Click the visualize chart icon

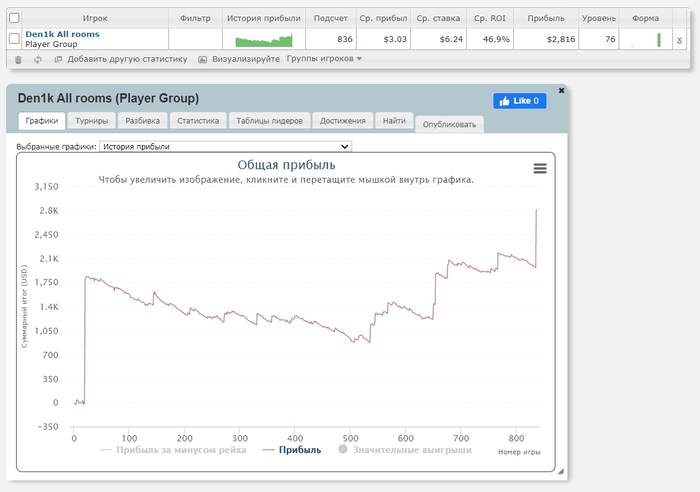pyautogui.click(x=202, y=59)
